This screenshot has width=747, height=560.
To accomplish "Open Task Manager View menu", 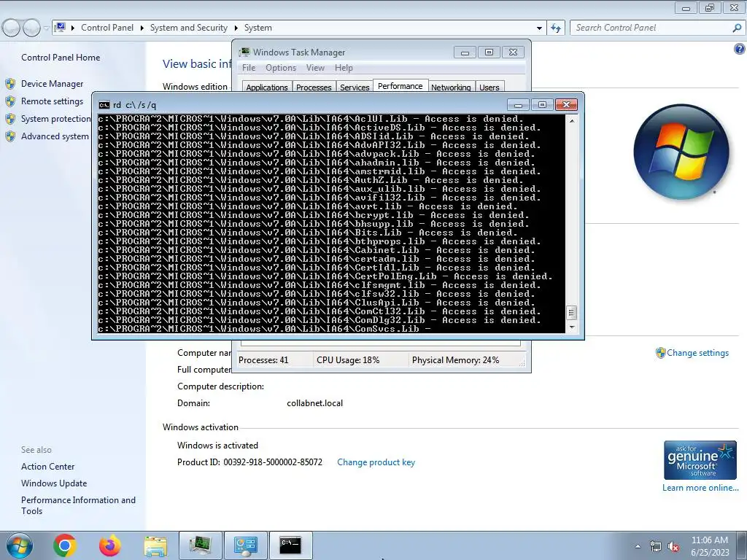I will click(x=315, y=68).
